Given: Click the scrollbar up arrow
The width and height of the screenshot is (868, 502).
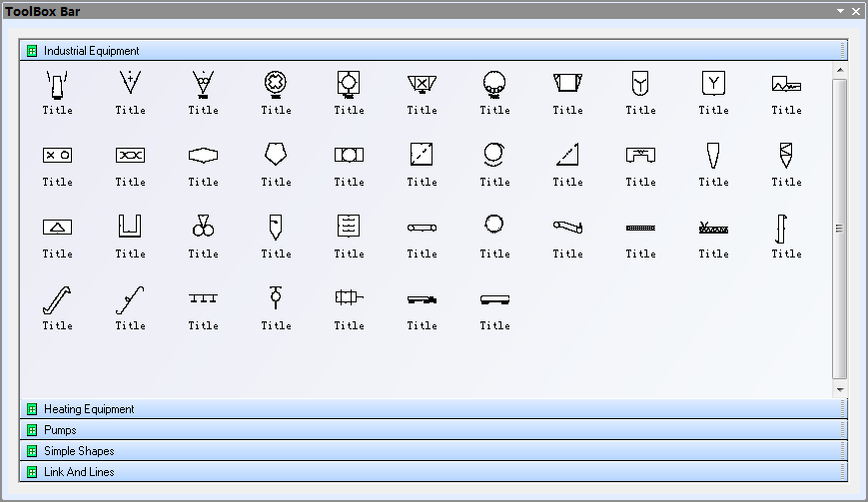Looking at the screenshot, I should [x=839, y=70].
